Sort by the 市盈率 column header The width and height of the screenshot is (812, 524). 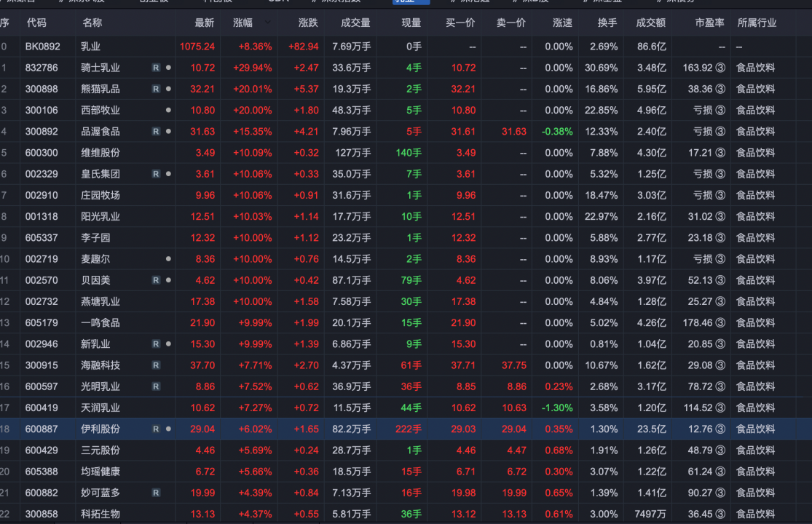[x=709, y=23]
